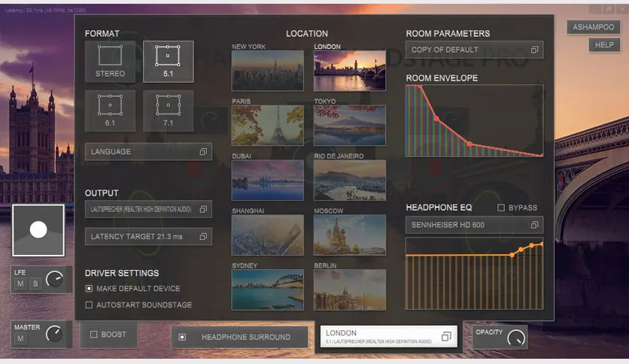
Task: Open the Language dropdown
Action: coord(148,151)
